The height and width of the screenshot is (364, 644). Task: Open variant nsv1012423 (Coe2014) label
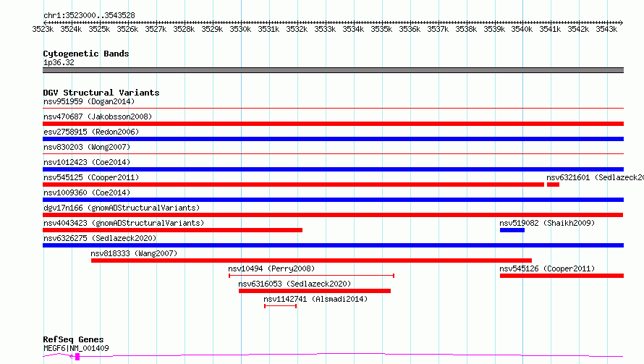(x=87, y=162)
